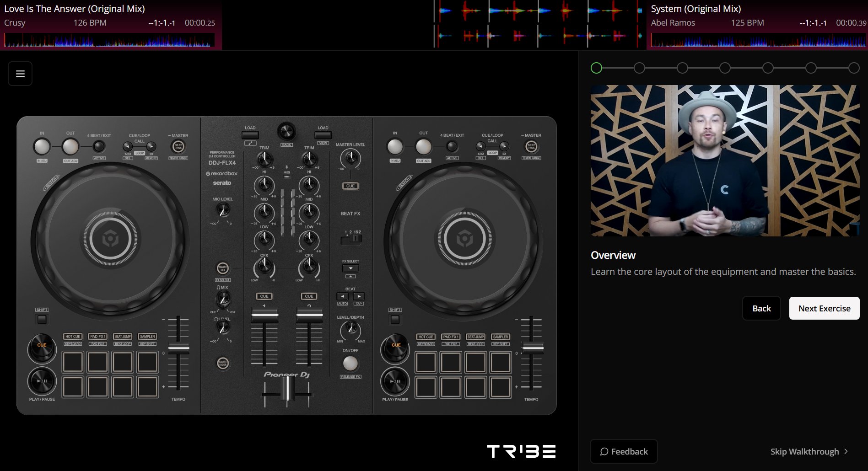Click channel 1 HI EQ knob
The height and width of the screenshot is (471, 868).
click(x=264, y=185)
